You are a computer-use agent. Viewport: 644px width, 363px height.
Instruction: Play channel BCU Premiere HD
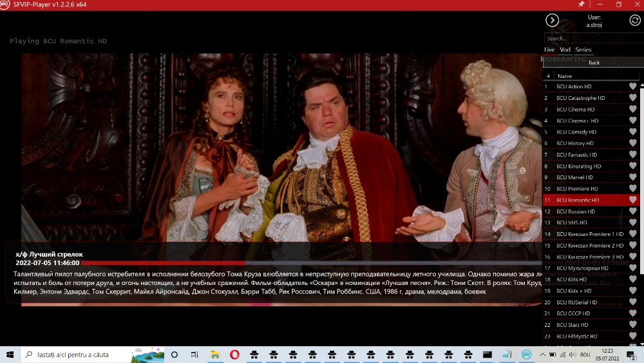pyautogui.click(x=591, y=189)
